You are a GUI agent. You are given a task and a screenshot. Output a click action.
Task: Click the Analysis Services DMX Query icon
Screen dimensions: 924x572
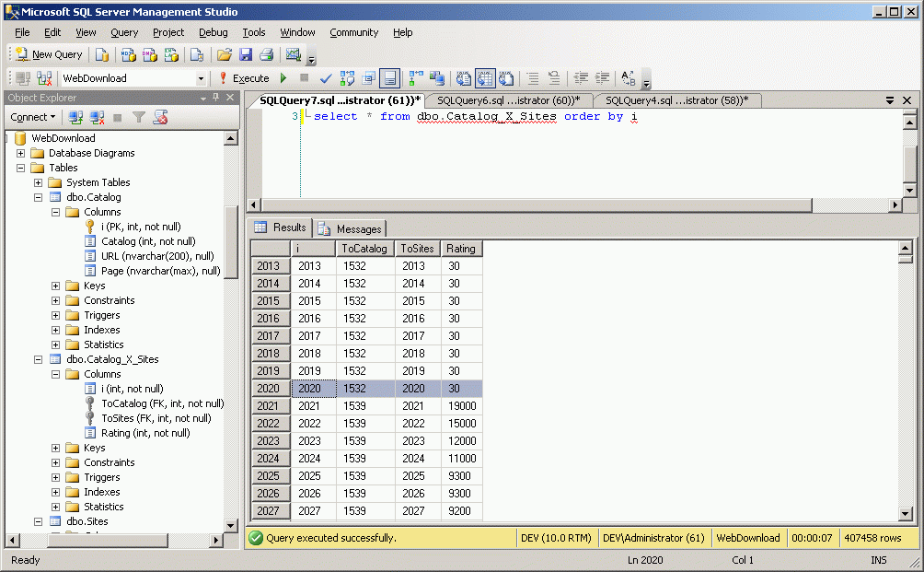[x=150, y=55]
